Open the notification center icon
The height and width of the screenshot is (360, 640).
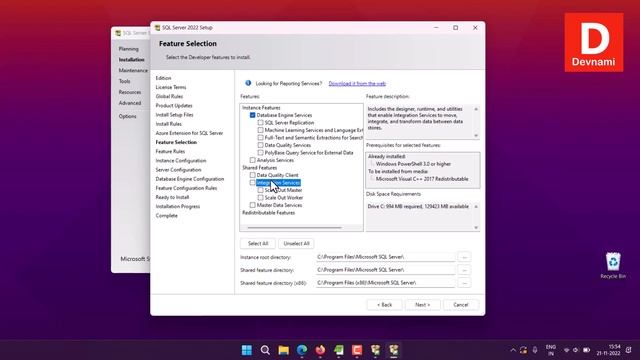click(629, 350)
